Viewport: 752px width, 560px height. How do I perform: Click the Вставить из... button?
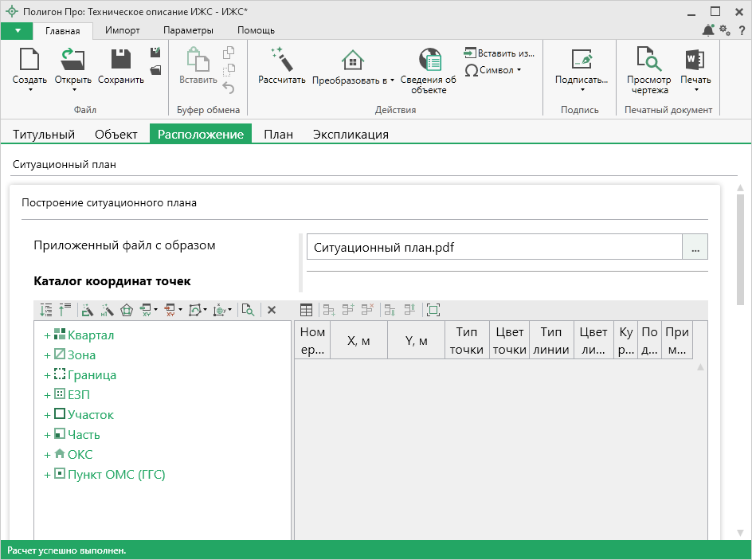pos(499,53)
